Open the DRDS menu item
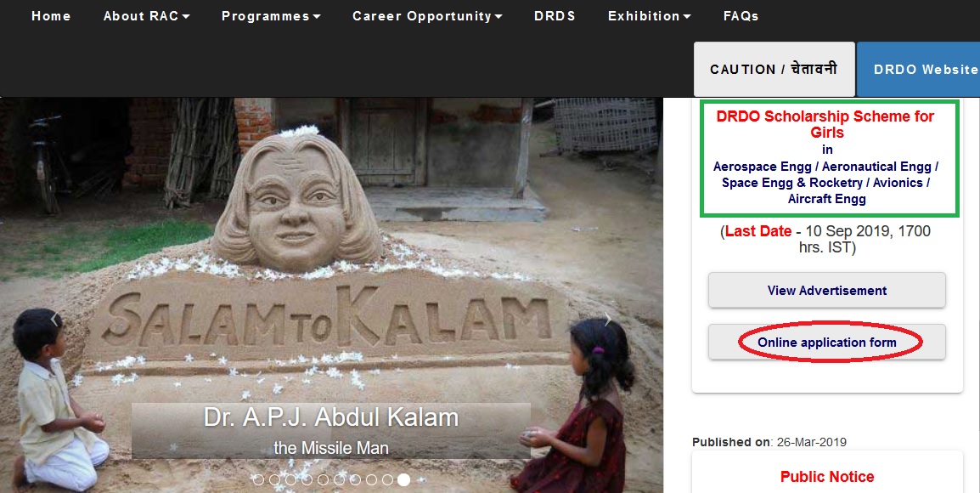 (555, 16)
